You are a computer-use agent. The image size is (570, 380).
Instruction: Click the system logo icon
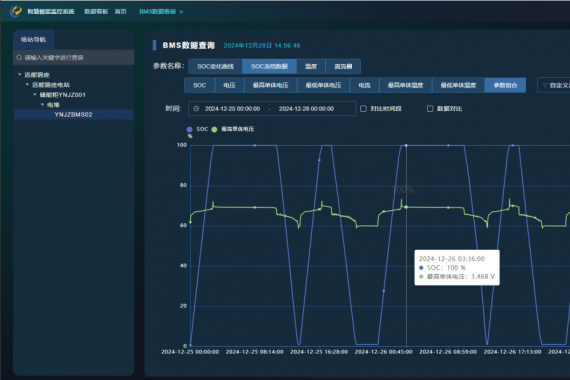click(16, 11)
